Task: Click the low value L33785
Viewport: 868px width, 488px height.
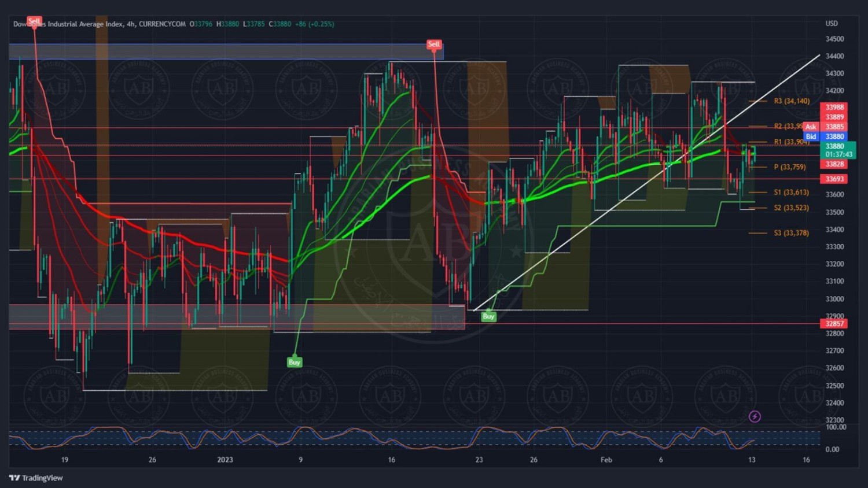Action: point(253,24)
